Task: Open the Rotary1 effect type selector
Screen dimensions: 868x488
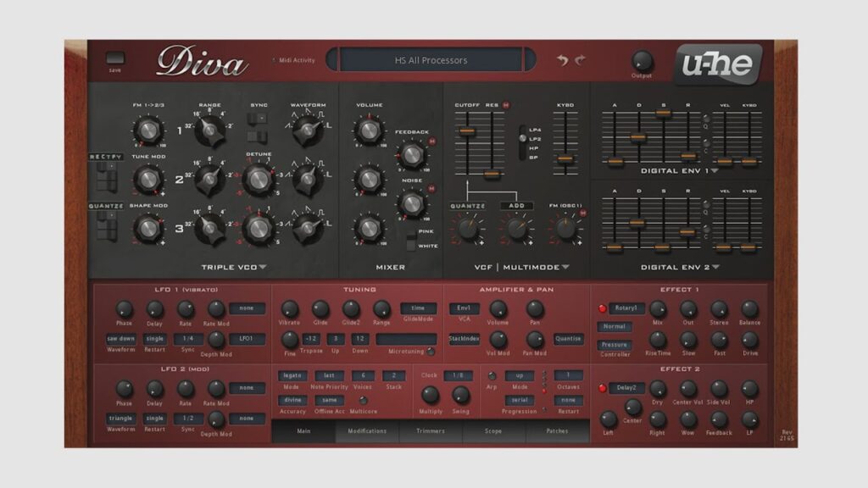Action: 626,308
